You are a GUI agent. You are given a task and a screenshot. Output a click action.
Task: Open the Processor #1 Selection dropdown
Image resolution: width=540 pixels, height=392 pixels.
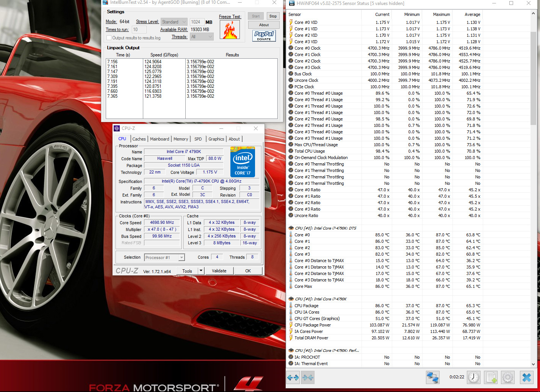[164, 258]
